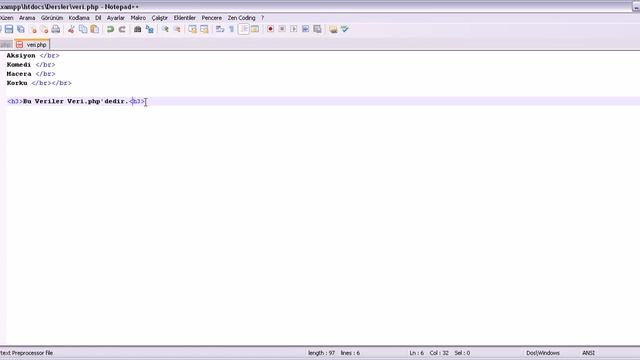Click the Save All toolbar icon
This screenshot has height=360, width=640.
coord(21,29)
